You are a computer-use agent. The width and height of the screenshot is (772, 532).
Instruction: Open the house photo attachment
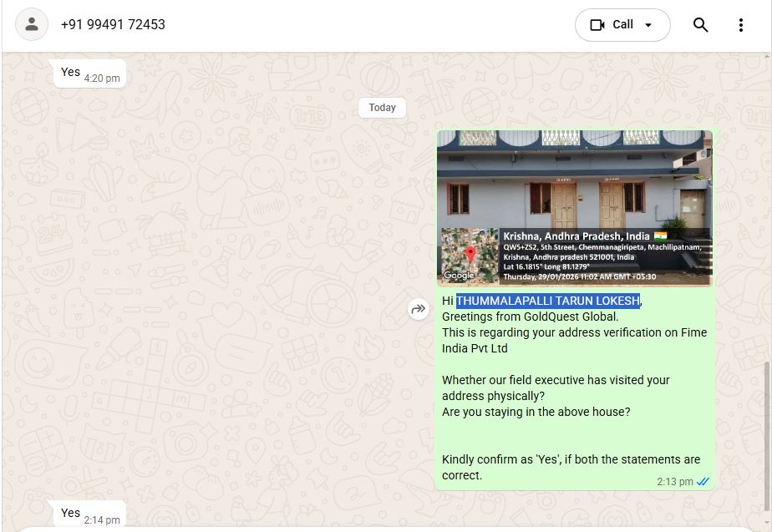(x=574, y=208)
